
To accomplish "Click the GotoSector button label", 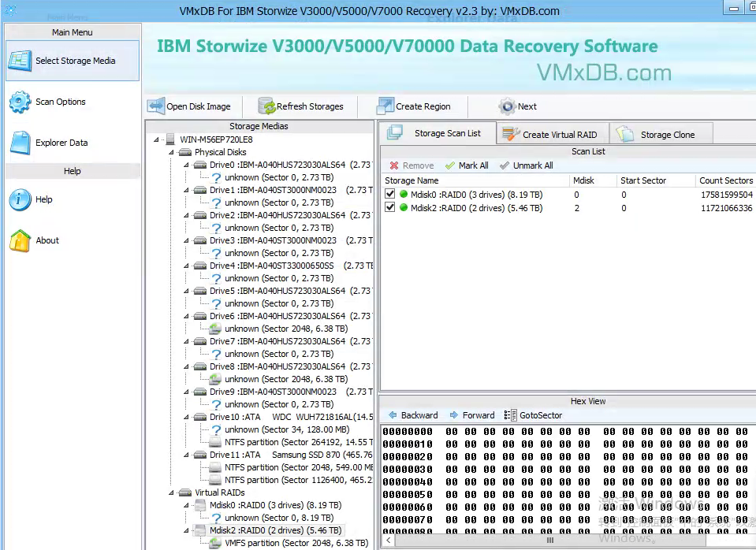I will [541, 415].
